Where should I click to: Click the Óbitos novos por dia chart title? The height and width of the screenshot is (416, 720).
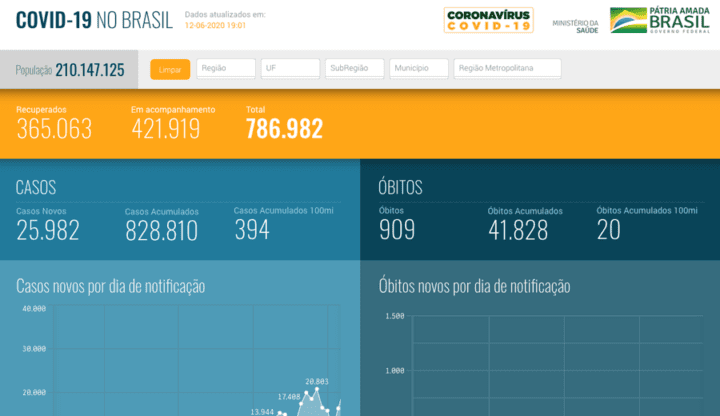[474, 286]
